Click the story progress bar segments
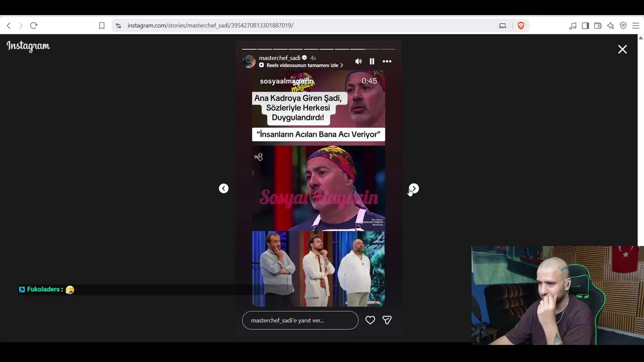 pos(318,49)
